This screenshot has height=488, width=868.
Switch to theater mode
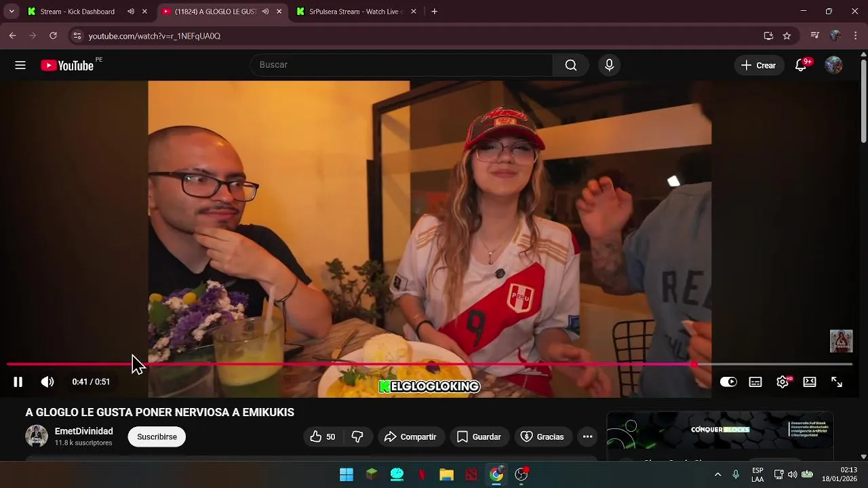tap(810, 382)
